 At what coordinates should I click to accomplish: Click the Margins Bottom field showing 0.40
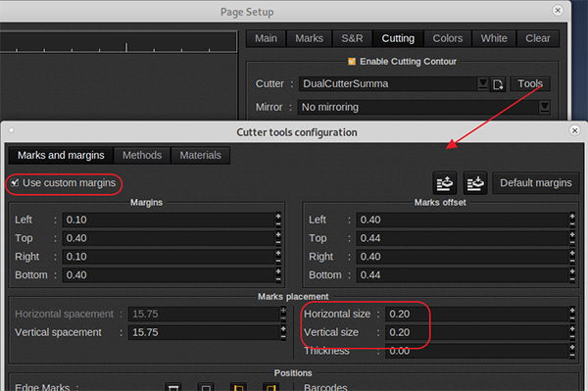coord(169,274)
